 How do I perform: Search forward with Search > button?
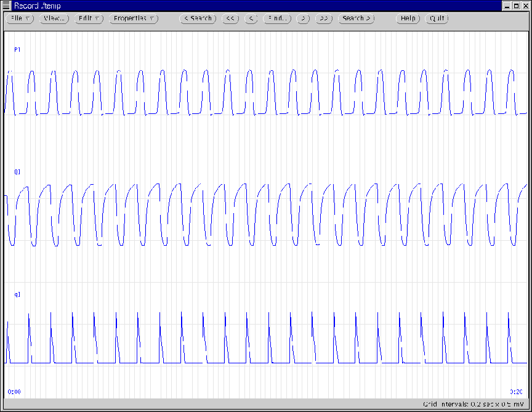(x=357, y=18)
